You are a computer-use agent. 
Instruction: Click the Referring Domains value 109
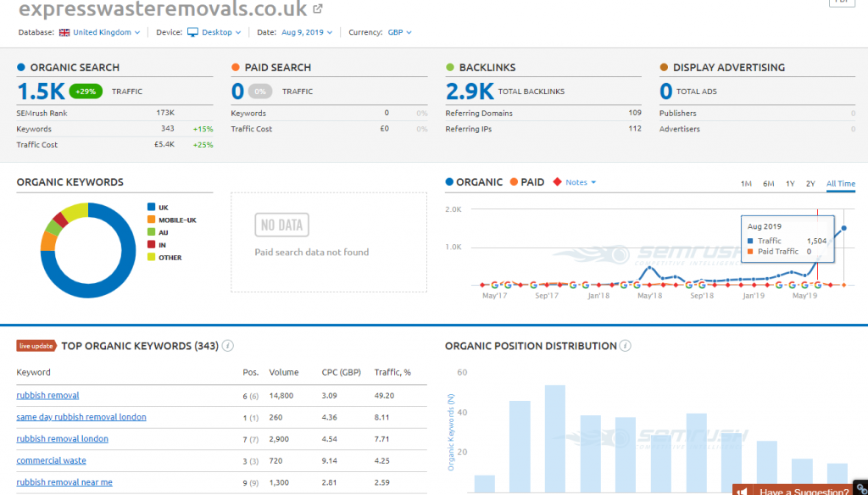tap(635, 113)
